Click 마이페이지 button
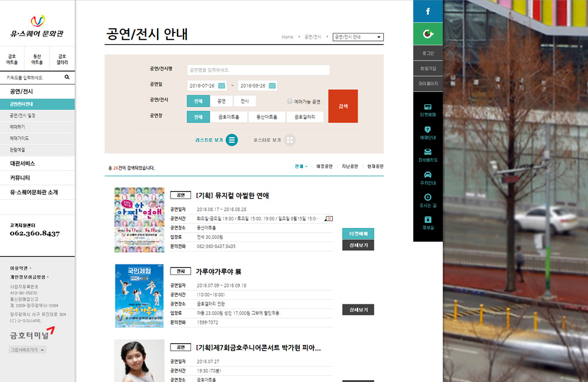This screenshot has height=382, width=588. click(x=428, y=83)
